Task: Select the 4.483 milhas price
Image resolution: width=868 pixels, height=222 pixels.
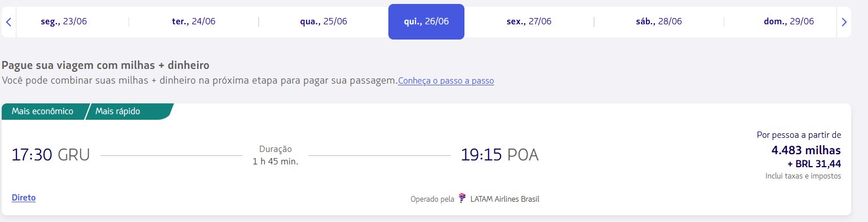Action: (x=806, y=150)
